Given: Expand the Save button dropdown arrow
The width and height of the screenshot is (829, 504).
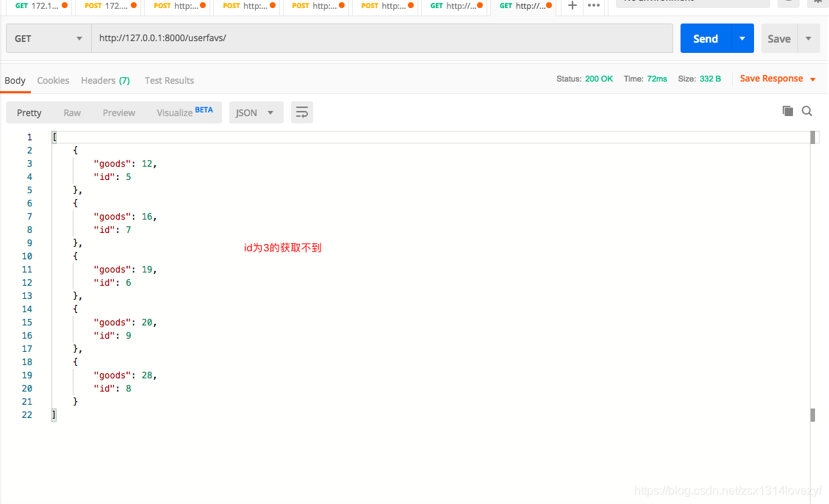Looking at the screenshot, I should tap(807, 37).
